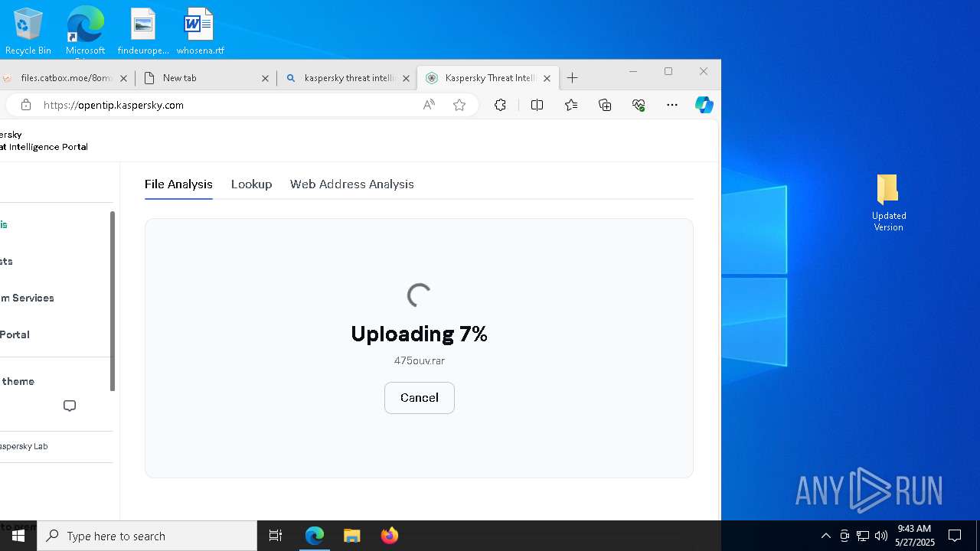Open Microsoft Edge from taskbar
The image size is (980, 551).
tap(315, 536)
